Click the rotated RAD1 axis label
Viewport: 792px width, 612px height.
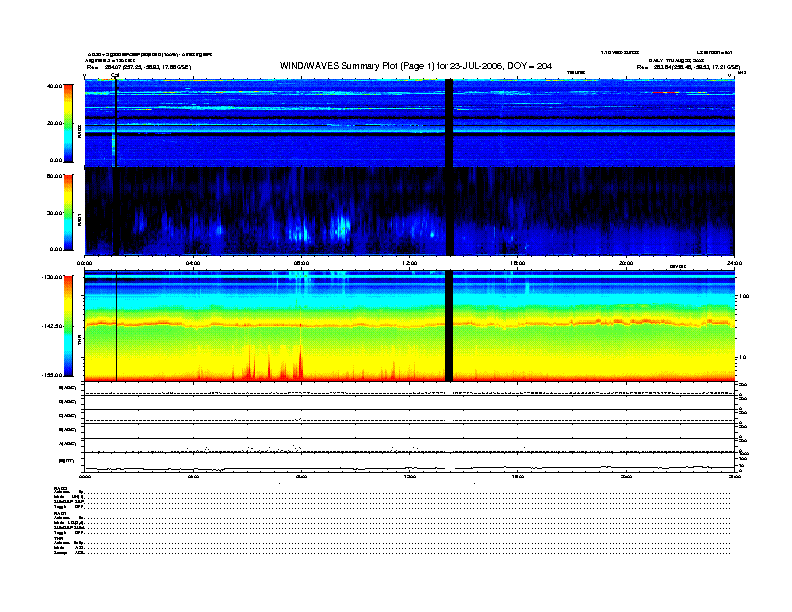(79, 220)
